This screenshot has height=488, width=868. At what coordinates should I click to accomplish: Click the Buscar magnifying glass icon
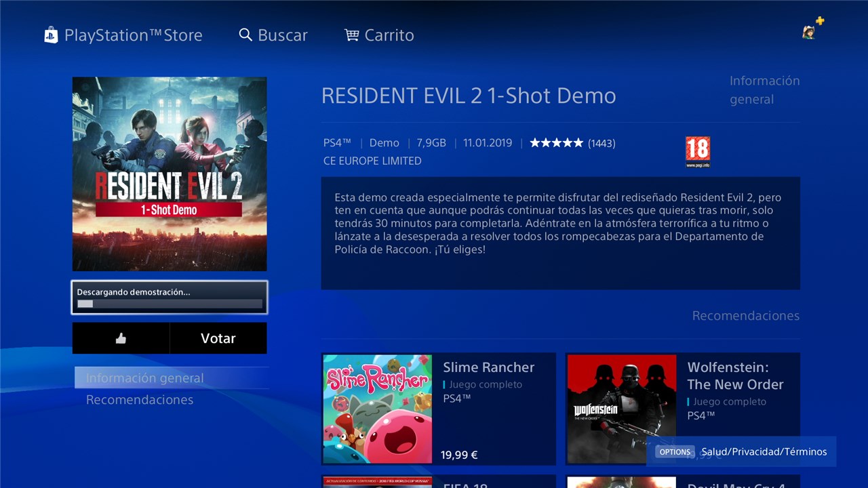pos(245,35)
